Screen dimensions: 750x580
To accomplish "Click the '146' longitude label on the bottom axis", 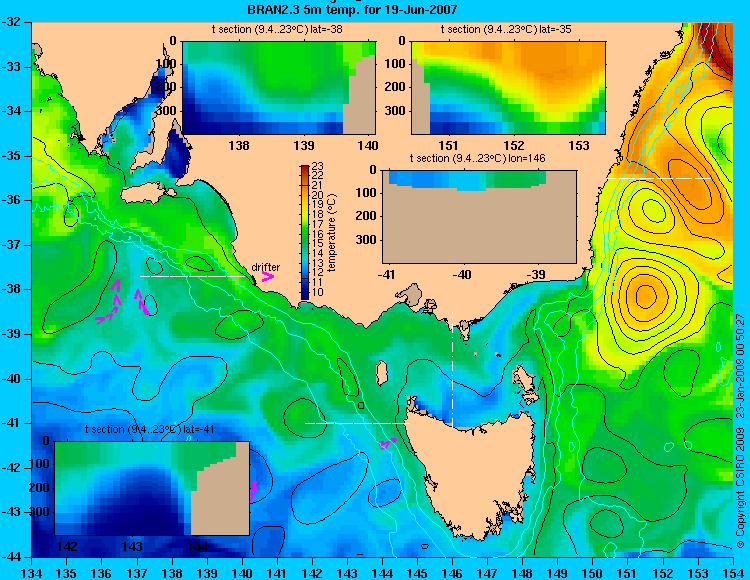I will [452, 573].
